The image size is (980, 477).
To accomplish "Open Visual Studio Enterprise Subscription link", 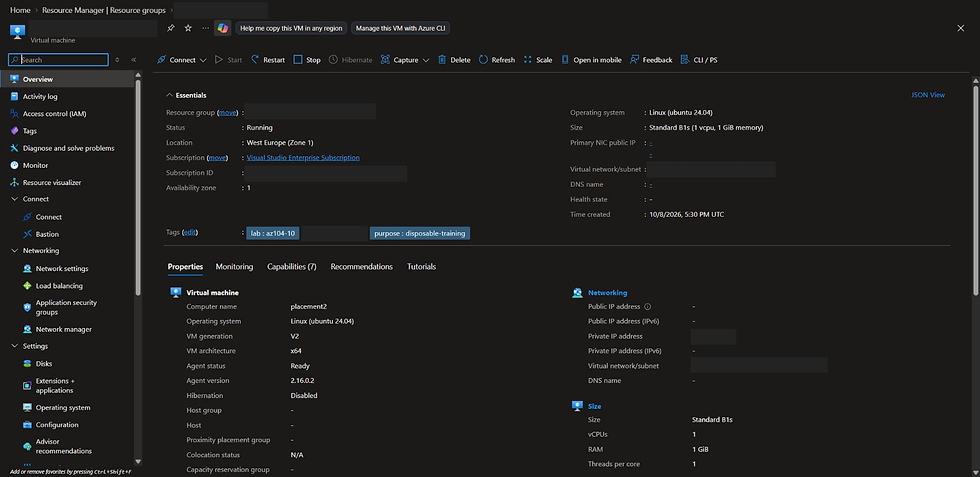I will point(303,158).
